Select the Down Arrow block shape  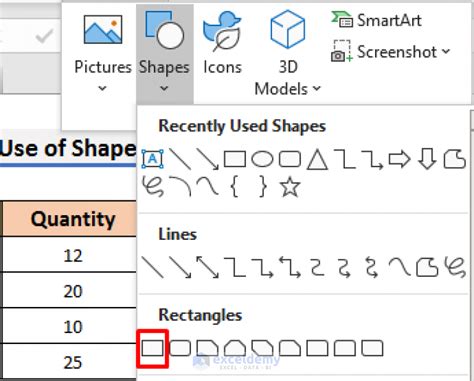click(x=427, y=159)
